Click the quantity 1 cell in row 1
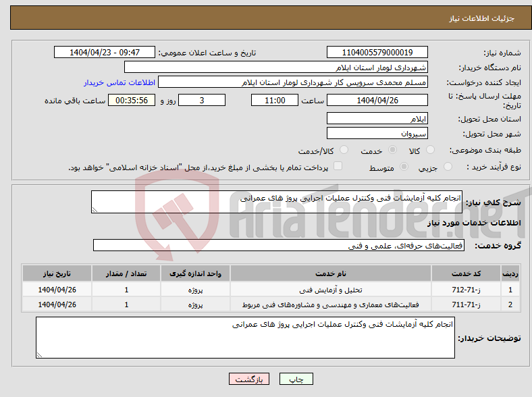This screenshot has height=397, width=532. 126,290
